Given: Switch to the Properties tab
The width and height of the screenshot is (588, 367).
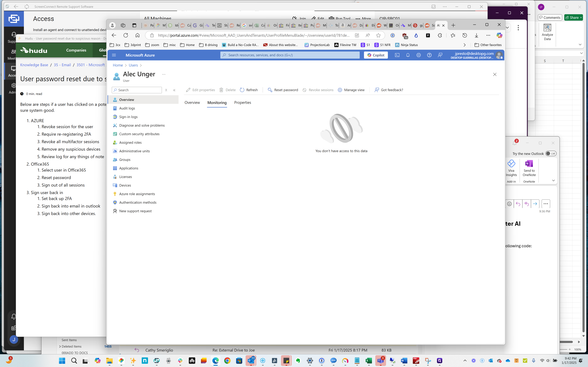Looking at the screenshot, I should tap(243, 102).
